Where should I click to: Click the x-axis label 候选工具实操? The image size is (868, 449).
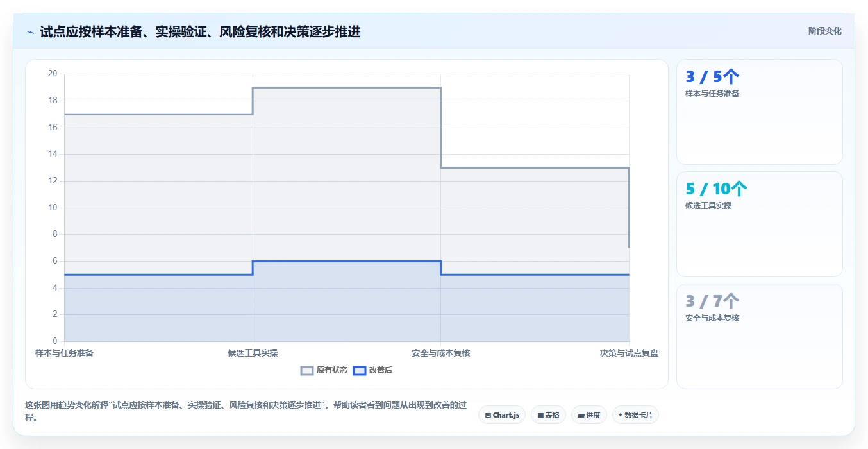point(253,353)
